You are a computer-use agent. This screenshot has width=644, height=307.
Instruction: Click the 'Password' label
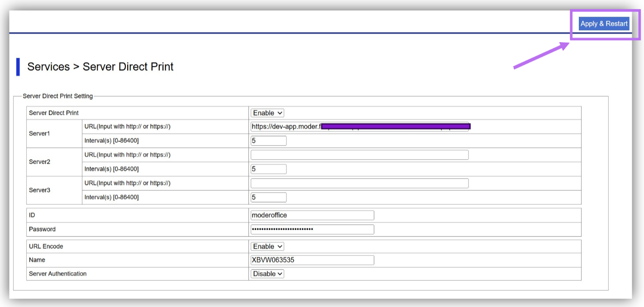(42, 229)
